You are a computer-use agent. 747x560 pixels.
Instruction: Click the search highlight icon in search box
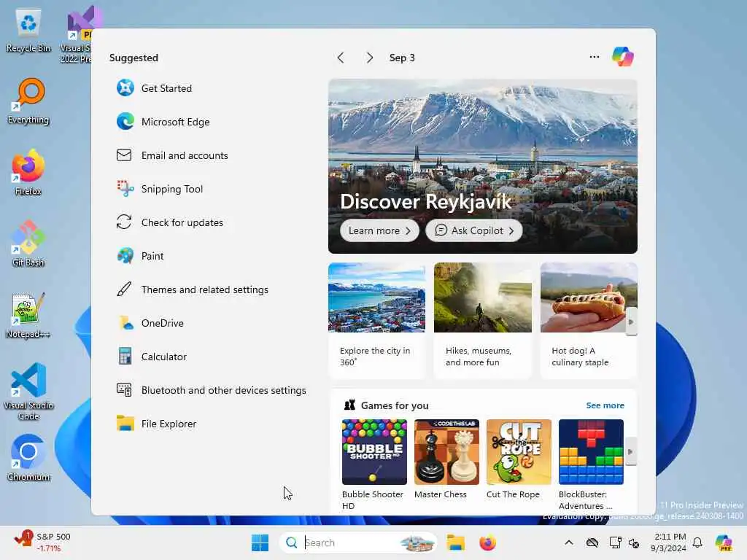tap(417, 542)
